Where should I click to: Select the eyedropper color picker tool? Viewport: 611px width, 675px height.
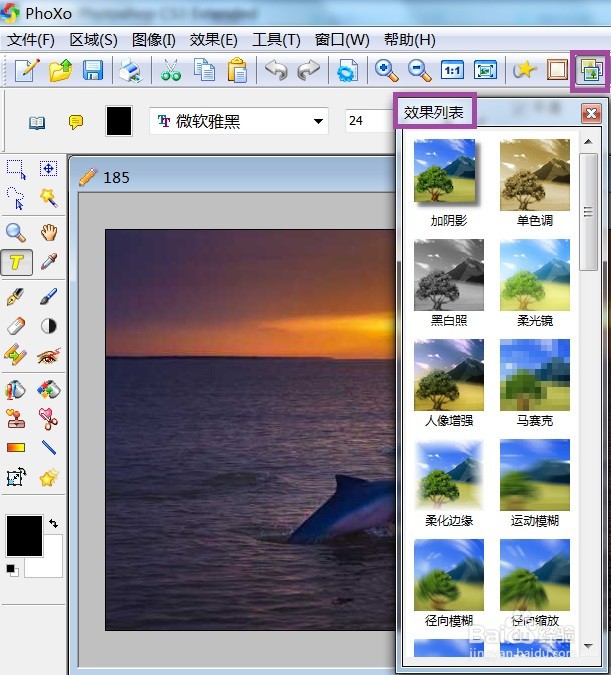pos(49,262)
